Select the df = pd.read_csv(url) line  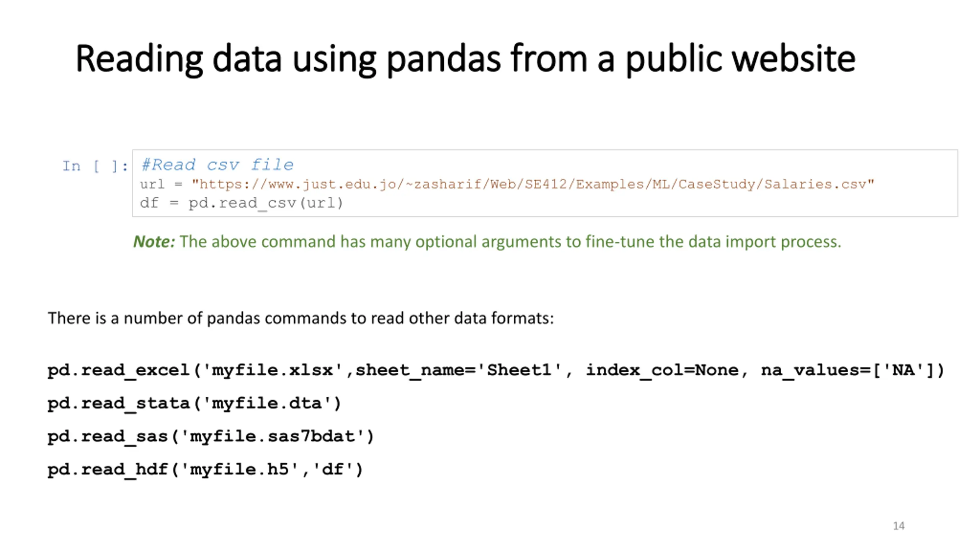click(241, 203)
